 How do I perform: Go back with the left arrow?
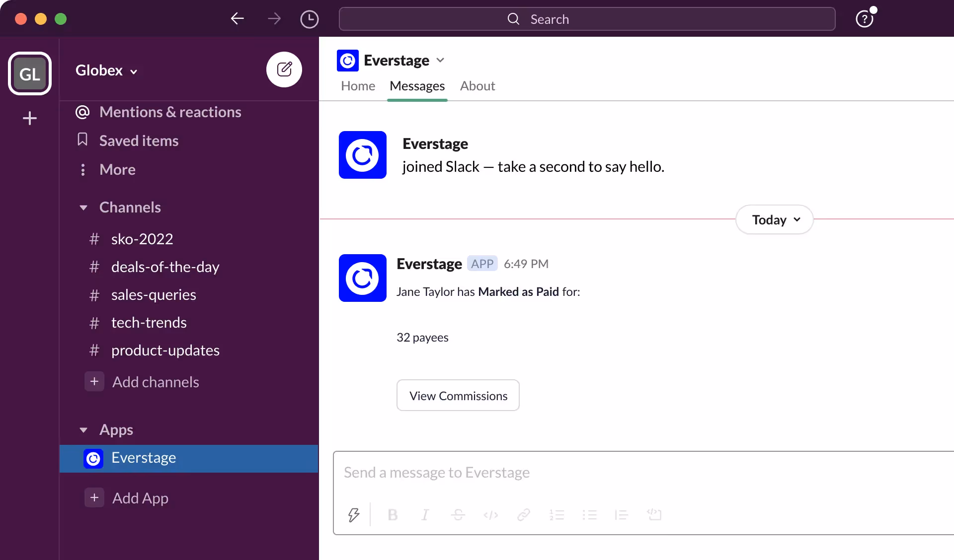point(238,19)
